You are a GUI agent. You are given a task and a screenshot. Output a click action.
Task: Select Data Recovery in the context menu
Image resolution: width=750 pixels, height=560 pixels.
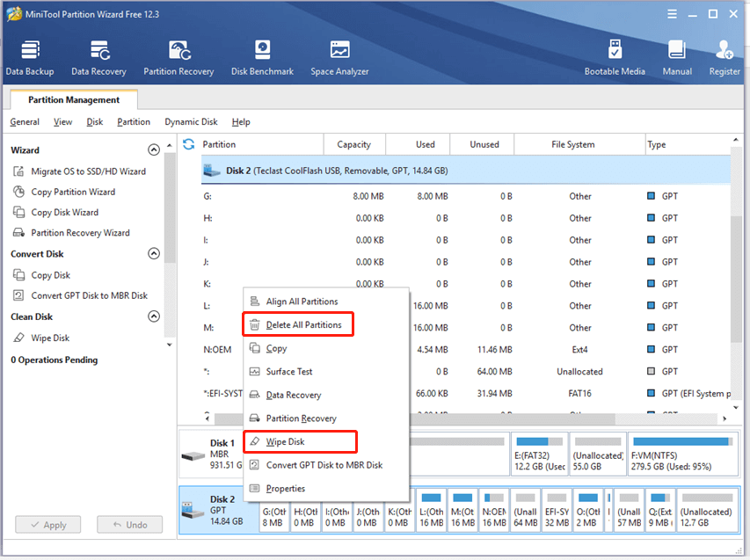click(x=326, y=395)
